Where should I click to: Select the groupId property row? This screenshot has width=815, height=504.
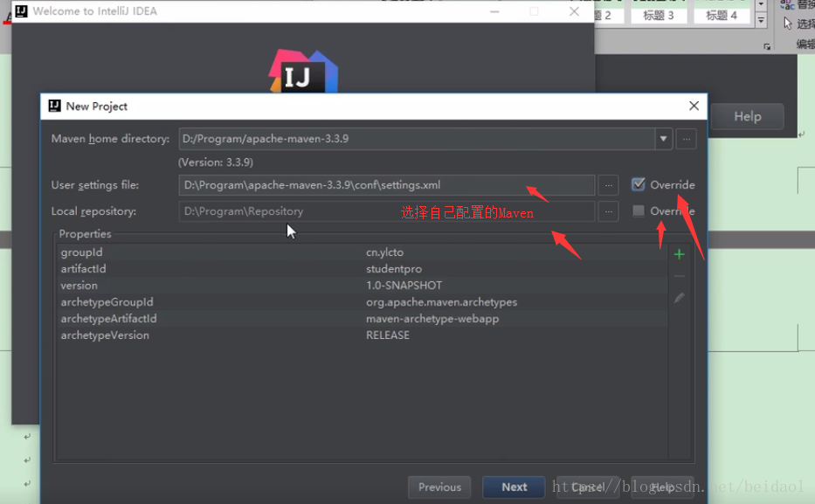363,252
